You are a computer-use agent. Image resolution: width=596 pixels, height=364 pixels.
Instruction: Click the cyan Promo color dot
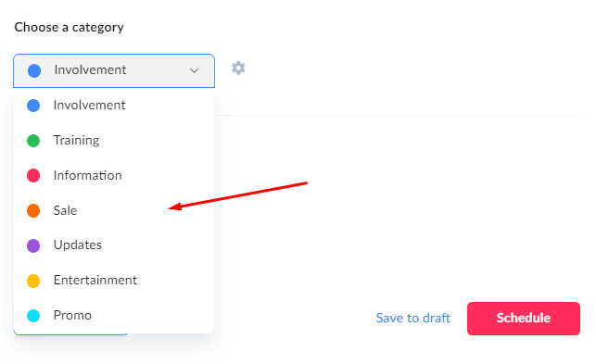(x=33, y=316)
